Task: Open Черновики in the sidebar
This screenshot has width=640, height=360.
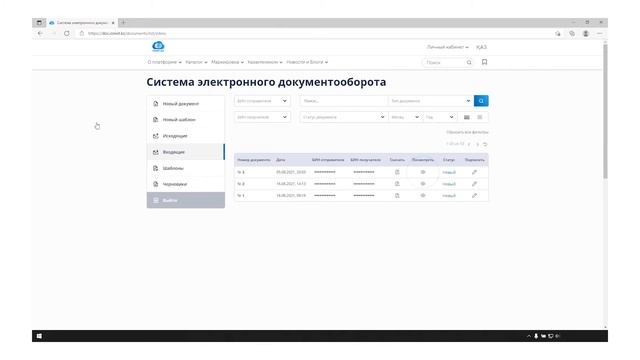Action: [186, 184]
